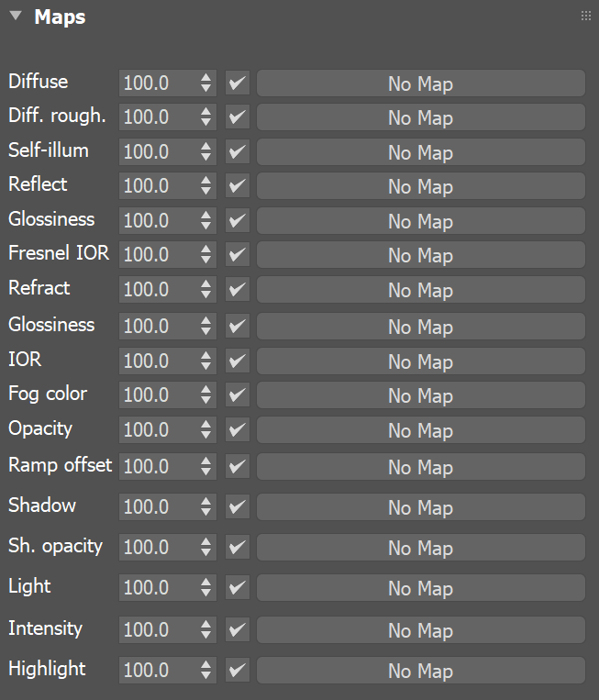599x700 pixels.
Task: Open Diffuse No Map slot button
Action: tap(420, 83)
